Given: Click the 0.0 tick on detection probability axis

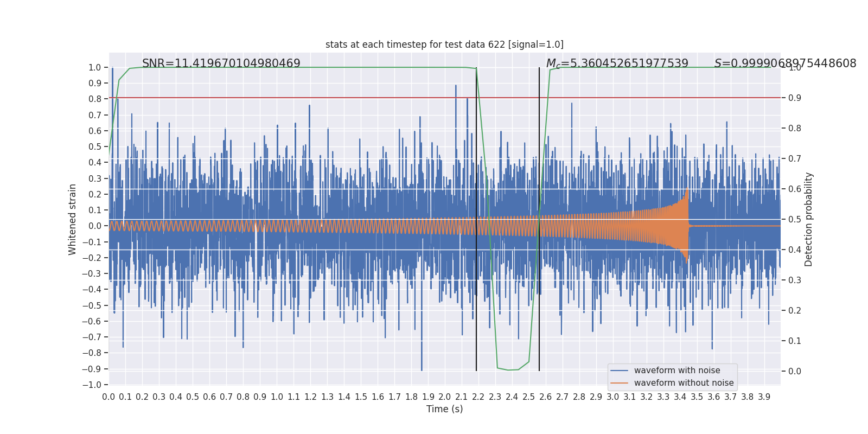Looking at the screenshot, I should [795, 372].
